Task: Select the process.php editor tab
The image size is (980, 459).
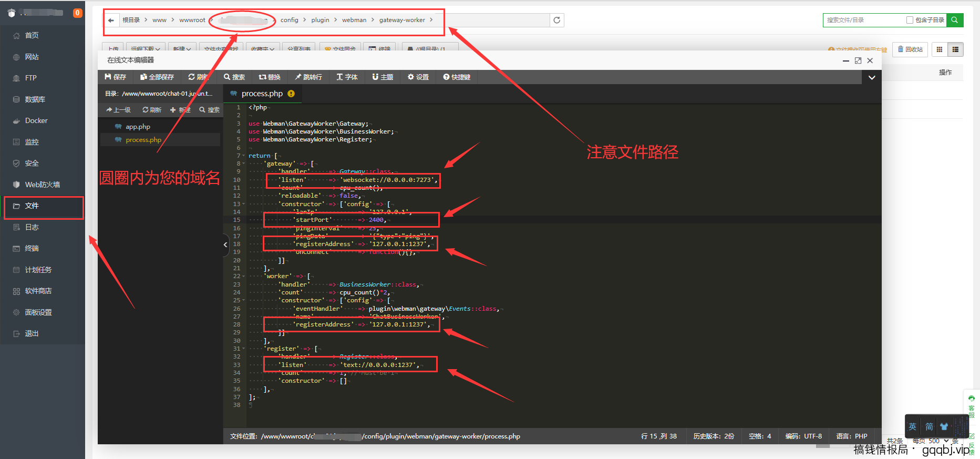Action: click(x=262, y=94)
